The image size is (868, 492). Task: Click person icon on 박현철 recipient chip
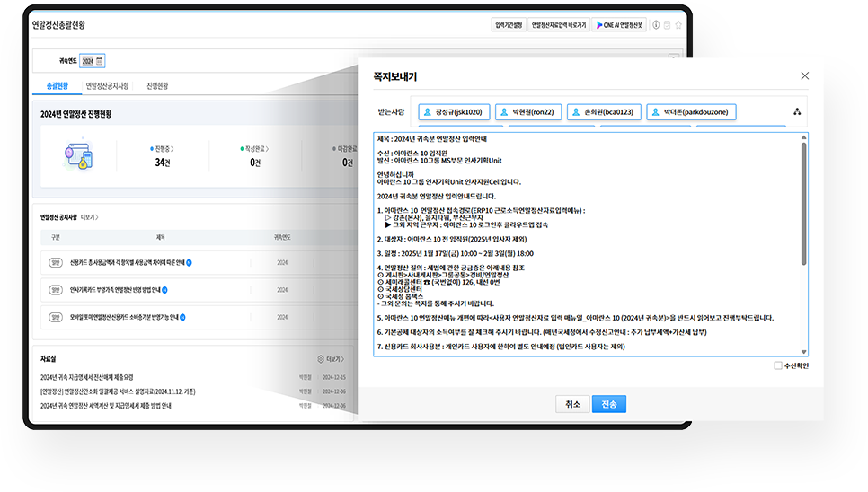pos(504,112)
